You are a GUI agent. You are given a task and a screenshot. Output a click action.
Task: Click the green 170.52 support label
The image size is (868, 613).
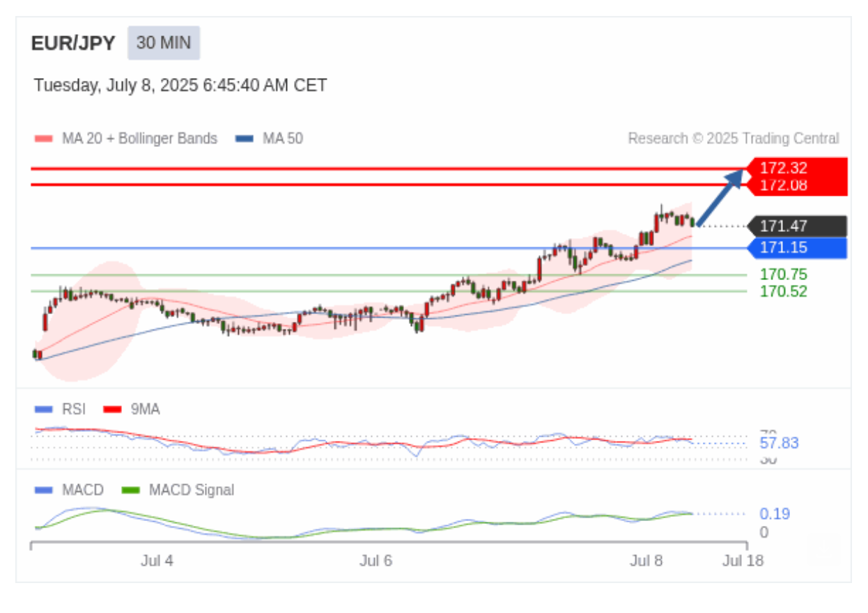click(x=784, y=291)
